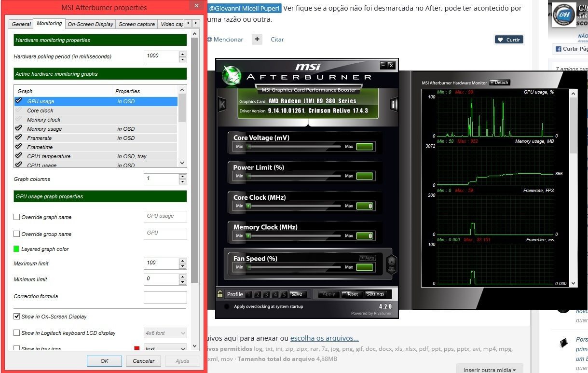
Task: Click the hardware polling period field
Action: 162,56
